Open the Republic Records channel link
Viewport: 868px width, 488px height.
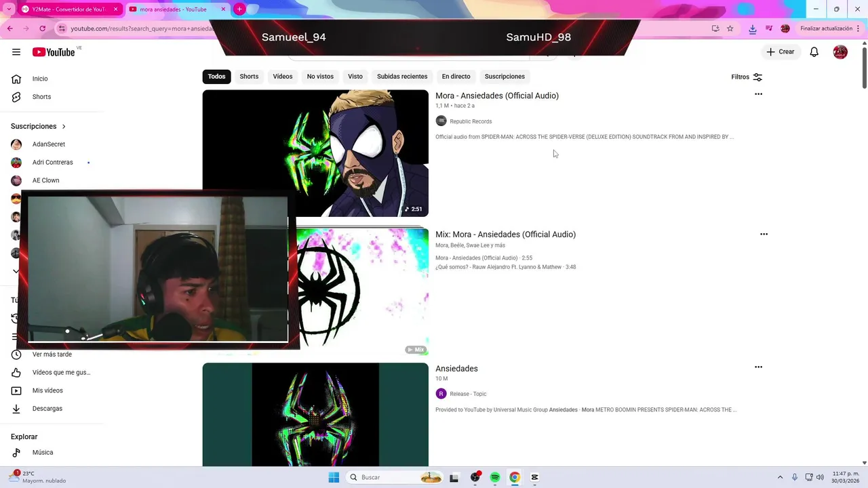coord(471,121)
